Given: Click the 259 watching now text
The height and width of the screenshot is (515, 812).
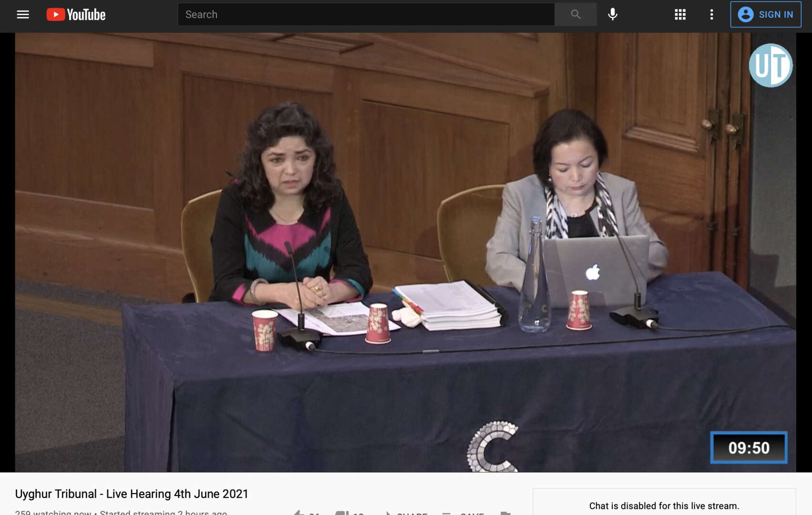Looking at the screenshot, I should 53,513.
